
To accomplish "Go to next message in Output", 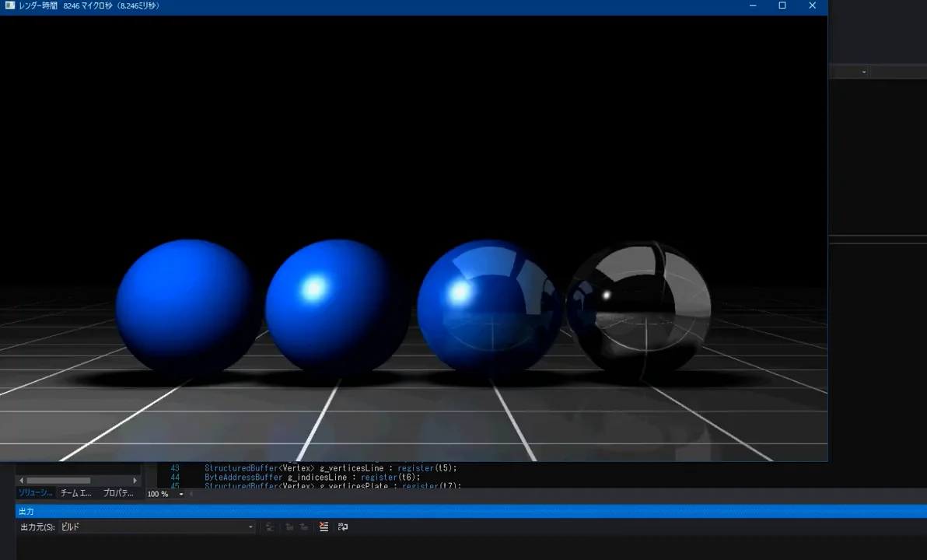I will (304, 527).
